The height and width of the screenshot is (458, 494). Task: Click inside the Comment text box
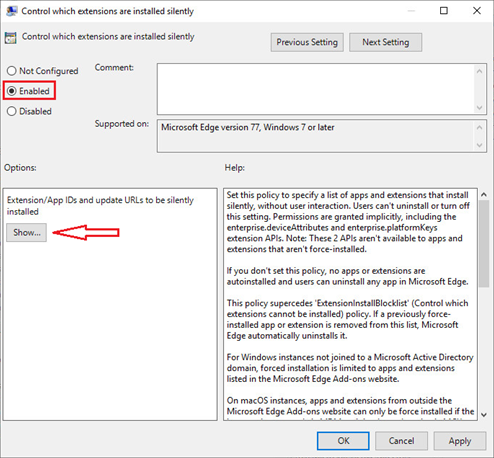point(315,89)
